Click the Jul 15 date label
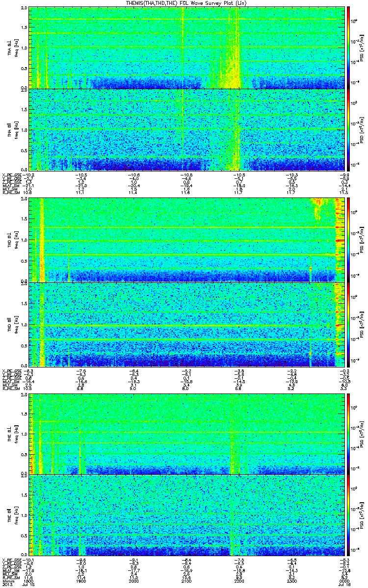368x588 pixels. coord(29,584)
